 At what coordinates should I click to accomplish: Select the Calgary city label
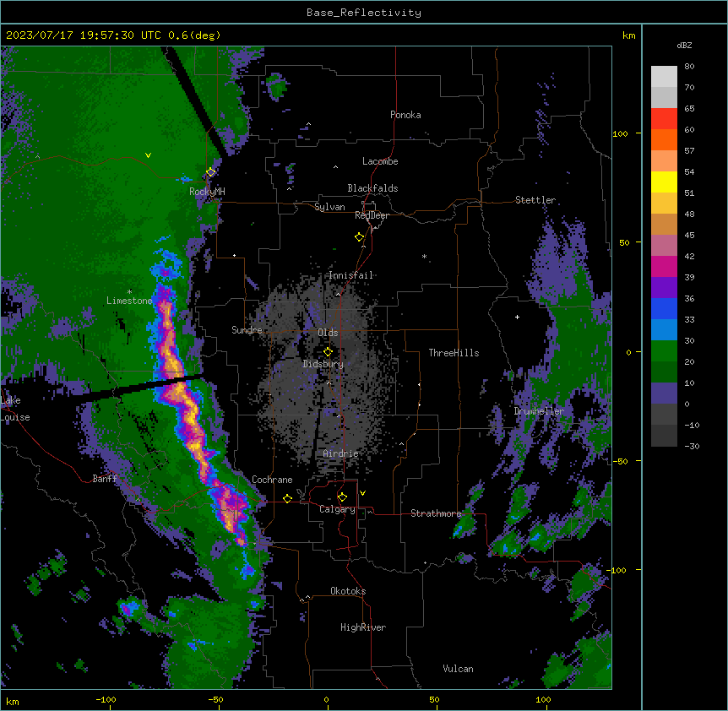(337, 509)
